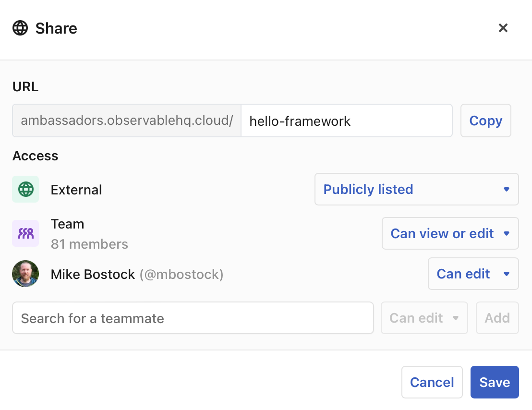
Task: Click Mike Bostock's profile avatar
Action: coord(25,274)
